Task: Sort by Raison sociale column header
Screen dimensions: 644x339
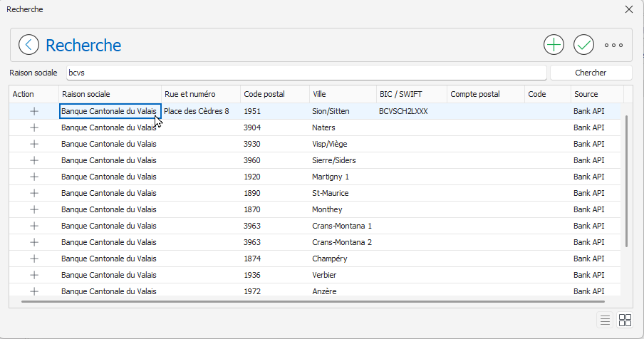Action: tap(110, 94)
